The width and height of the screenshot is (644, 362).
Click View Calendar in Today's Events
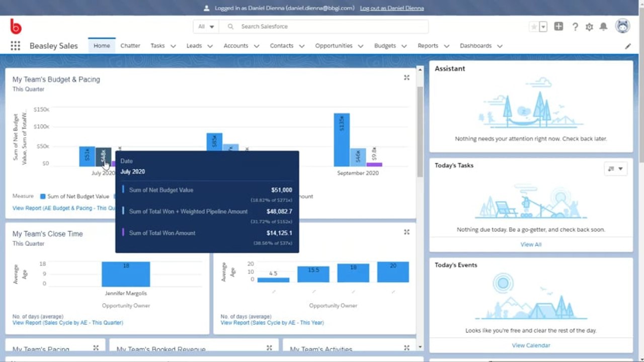[531, 345]
